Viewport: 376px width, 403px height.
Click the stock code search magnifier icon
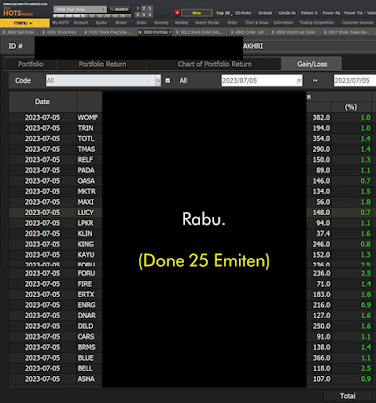pyautogui.click(x=158, y=81)
